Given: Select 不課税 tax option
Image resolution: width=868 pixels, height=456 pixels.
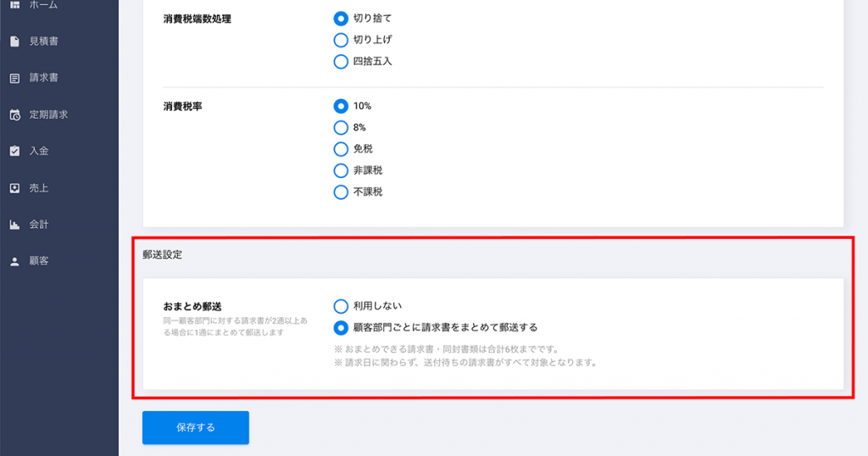Looking at the screenshot, I should pos(341,192).
